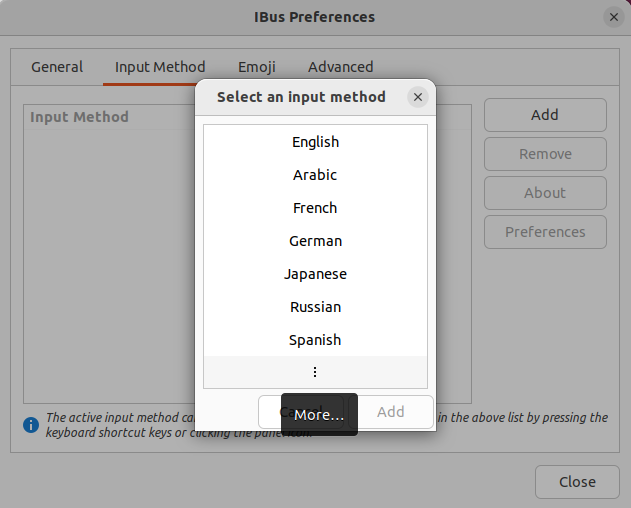631x508 pixels.
Task: Choose Japanese as the input method
Action: 315,274
